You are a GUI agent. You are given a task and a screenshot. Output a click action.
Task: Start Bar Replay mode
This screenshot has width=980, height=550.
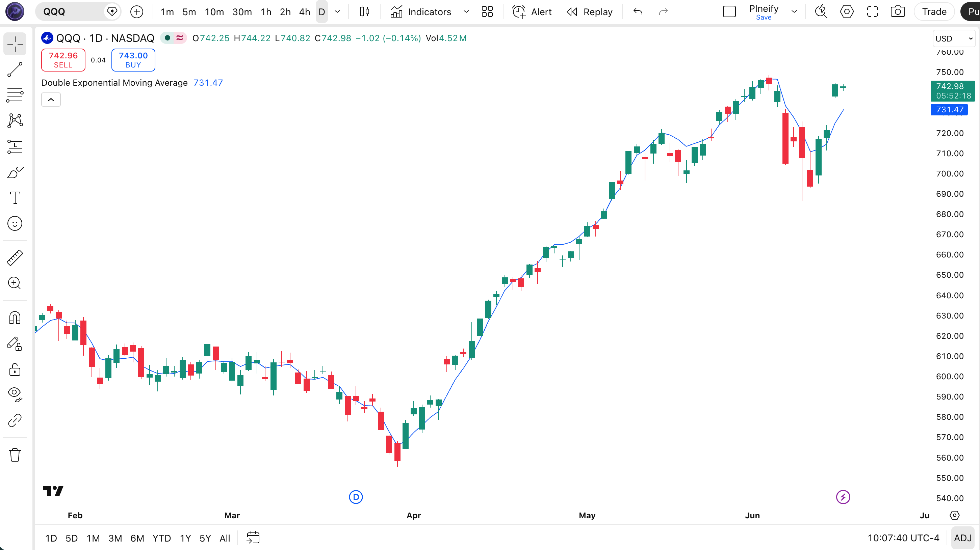coord(590,12)
